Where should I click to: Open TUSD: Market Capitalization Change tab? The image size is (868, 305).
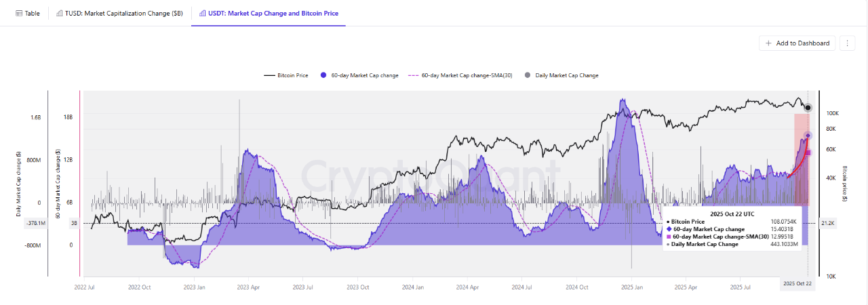click(119, 13)
